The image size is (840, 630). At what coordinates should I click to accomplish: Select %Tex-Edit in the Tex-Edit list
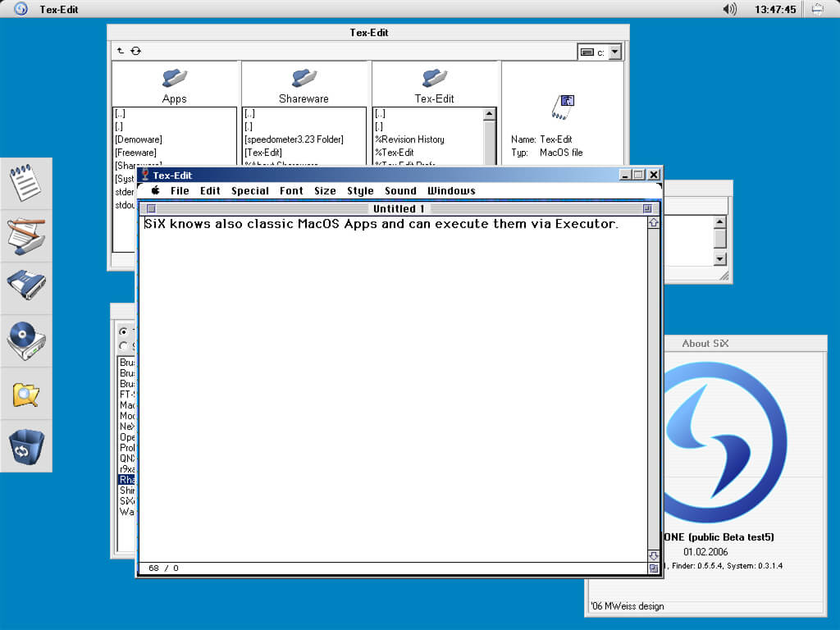pyautogui.click(x=394, y=153)
